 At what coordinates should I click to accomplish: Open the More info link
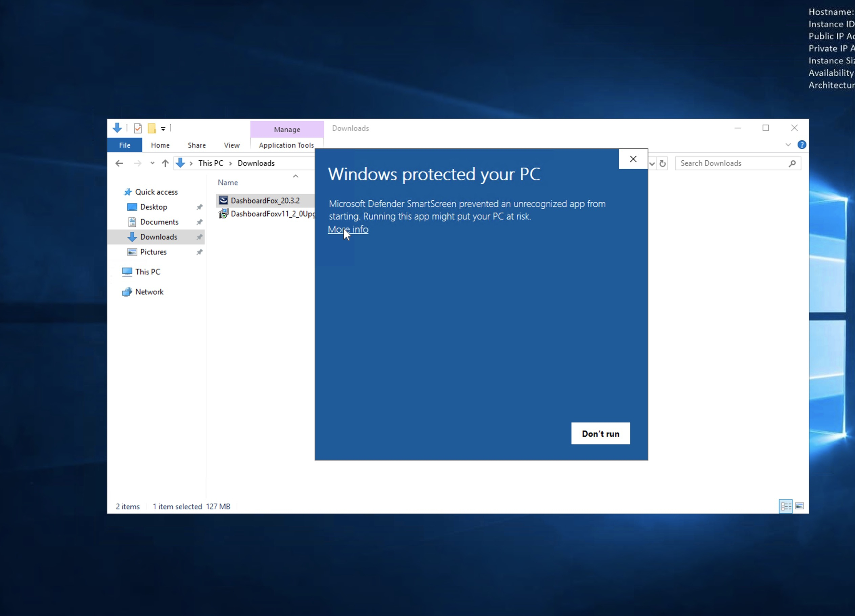pyautogui.click(x=348, y=229)
